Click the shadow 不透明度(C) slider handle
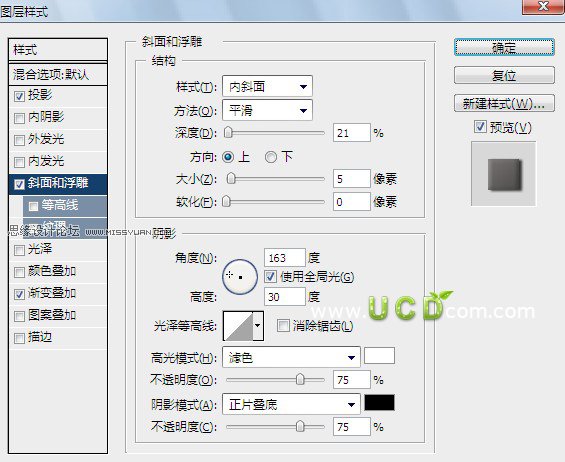This screenshot has width=565, height=462. 300,427
